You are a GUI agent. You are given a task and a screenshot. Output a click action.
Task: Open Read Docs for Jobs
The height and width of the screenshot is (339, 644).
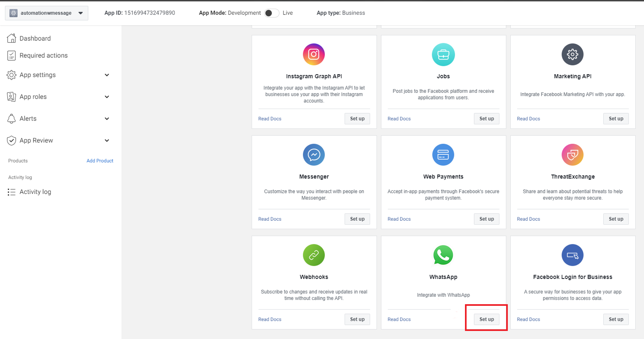399,119
